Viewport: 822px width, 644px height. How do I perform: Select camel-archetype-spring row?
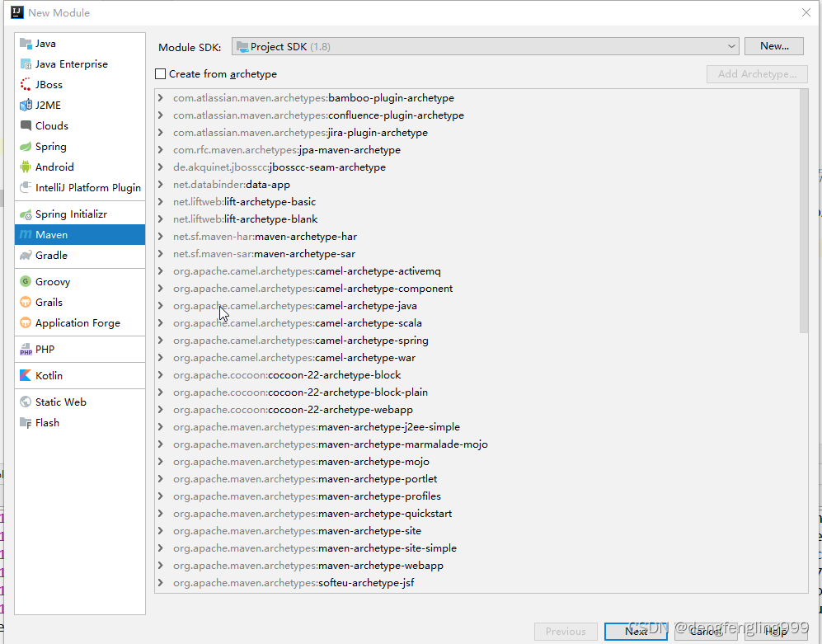tap(477, 341)
